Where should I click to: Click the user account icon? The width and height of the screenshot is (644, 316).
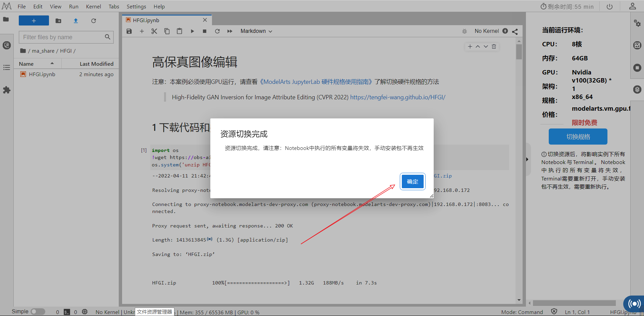[632, 6]
